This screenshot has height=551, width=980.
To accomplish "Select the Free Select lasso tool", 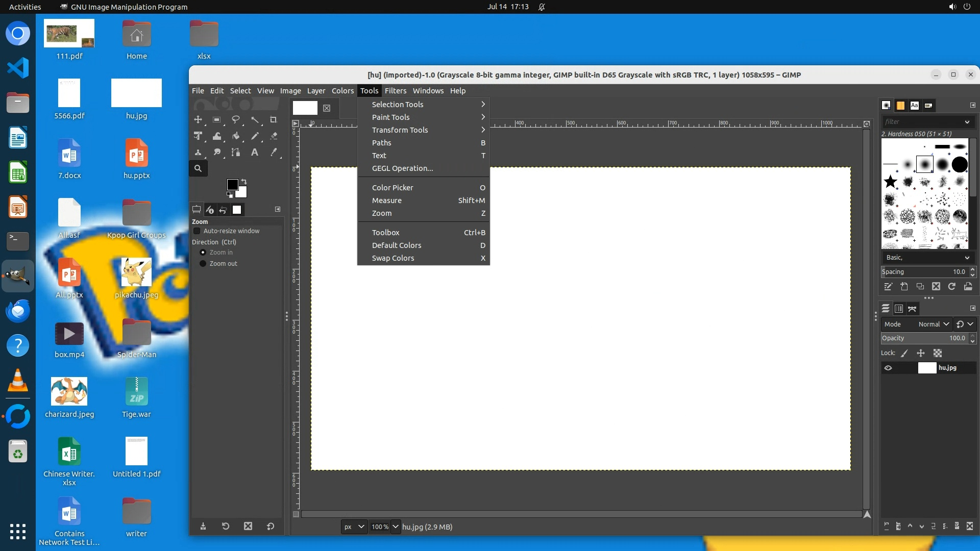I will (x=236, y=120).
